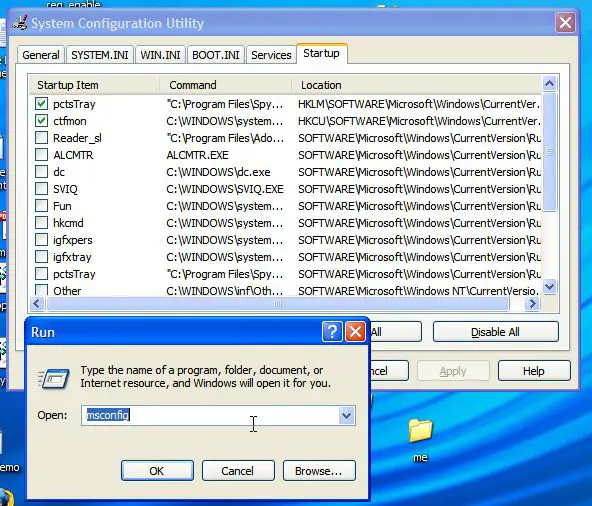Image resolution: width=592 pixels, height=506 pixels.
Task: Click the horizontal scrollbar left arrow
Action: [x=37, y=304]
